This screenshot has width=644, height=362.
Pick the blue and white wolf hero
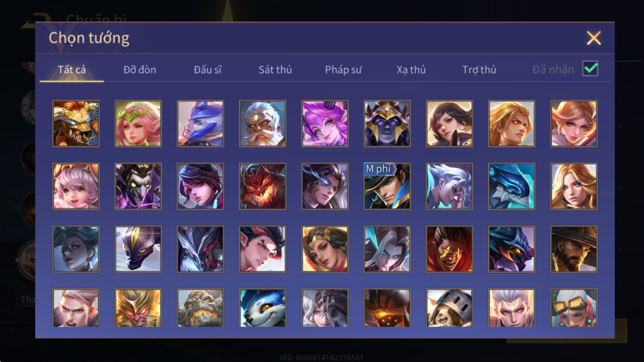tap(262, 308)
